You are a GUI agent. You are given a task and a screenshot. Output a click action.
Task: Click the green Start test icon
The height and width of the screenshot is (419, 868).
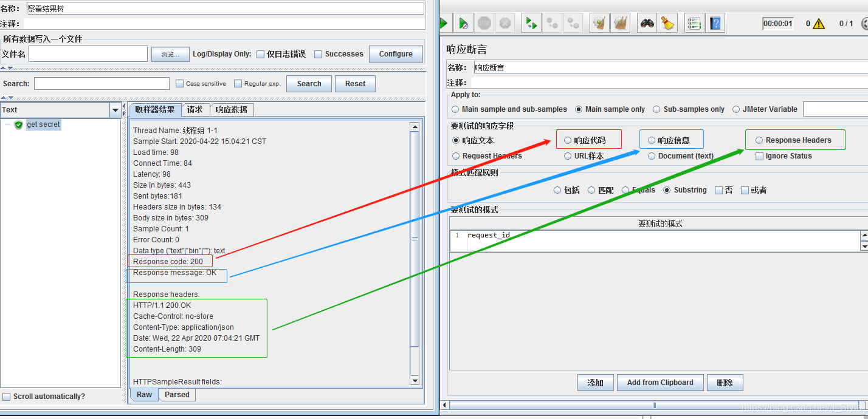coord(444,23)
